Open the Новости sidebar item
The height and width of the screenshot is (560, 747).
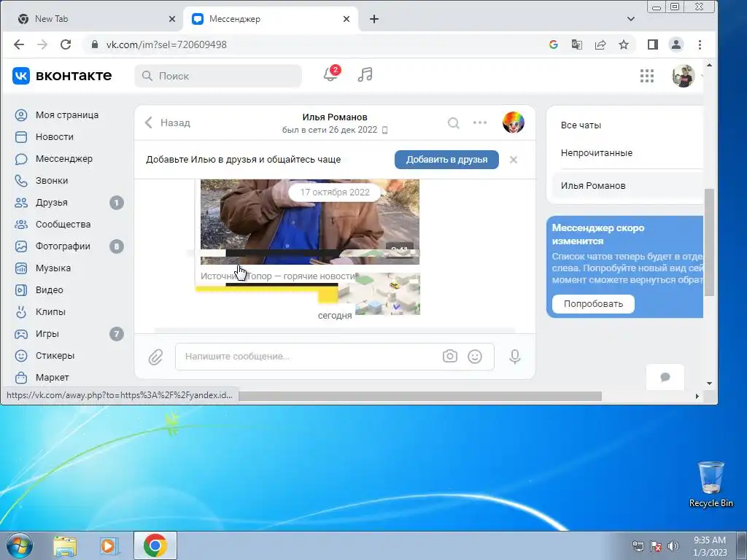[x=54, y=137]
